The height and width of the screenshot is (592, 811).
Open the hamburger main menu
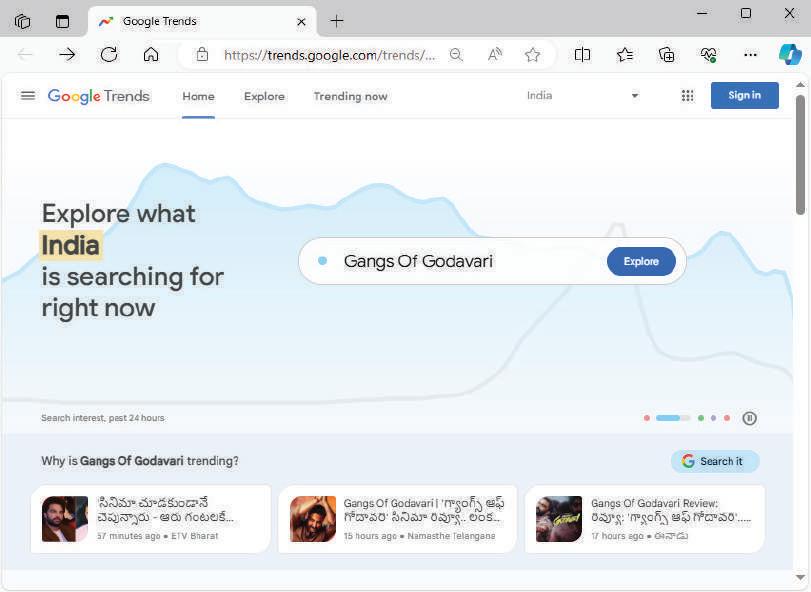click(28, 96)
